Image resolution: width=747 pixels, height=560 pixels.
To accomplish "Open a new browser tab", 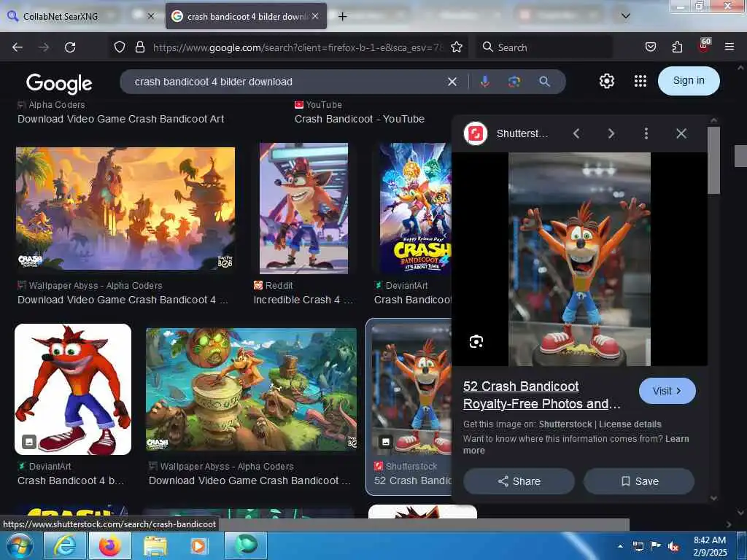I will [x=342, y=16].
